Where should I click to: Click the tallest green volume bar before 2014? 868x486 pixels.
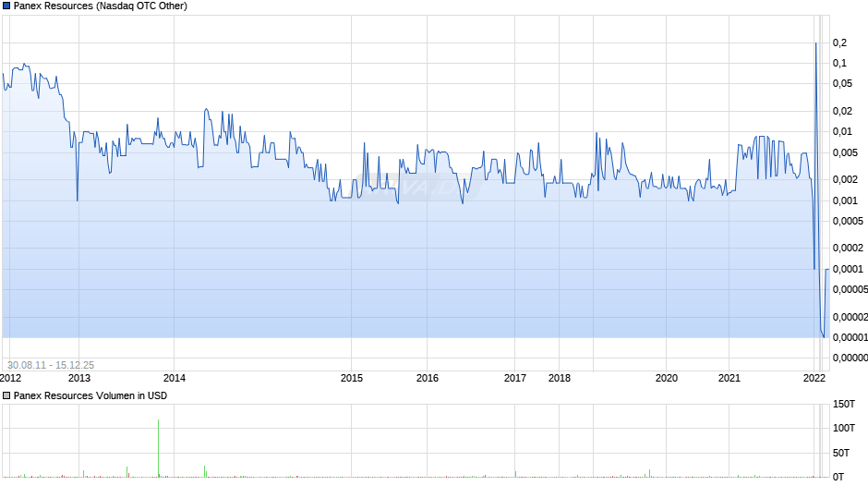coord(158,448)
